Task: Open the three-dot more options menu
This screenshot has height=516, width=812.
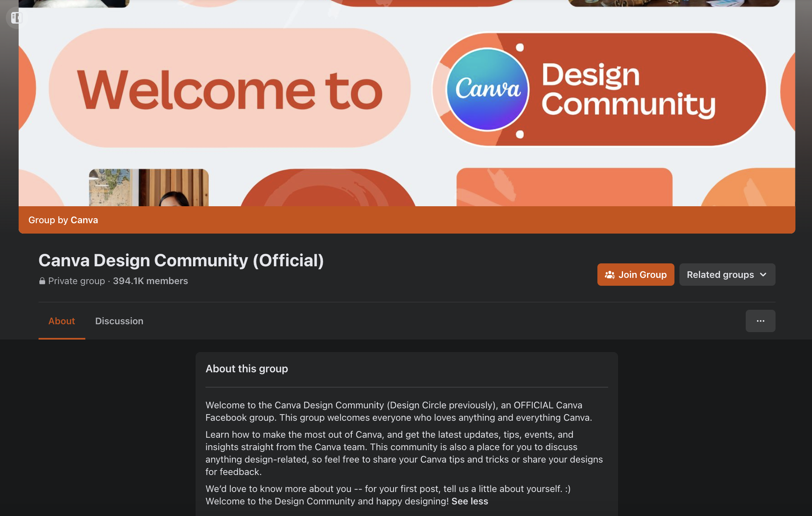Action: pyautogui.click(x=760, y=321)
